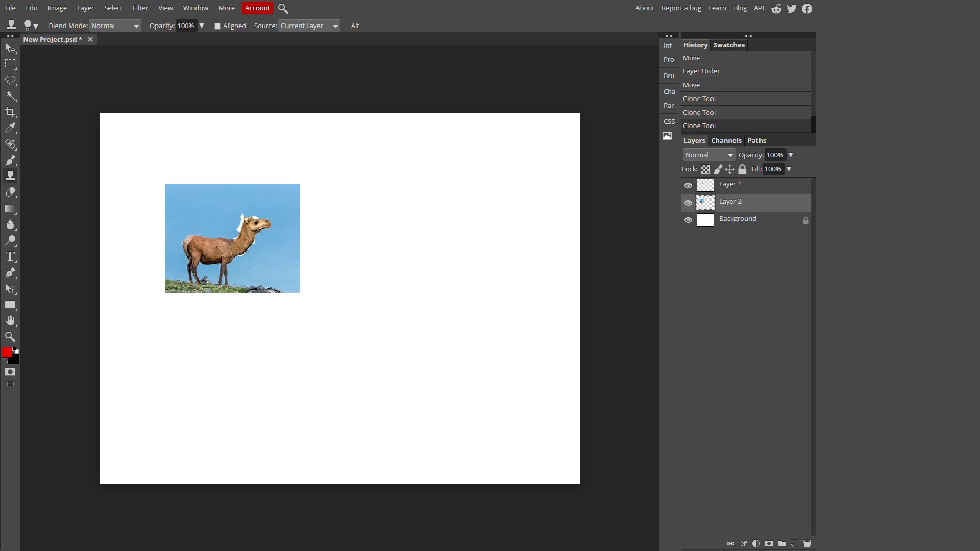
Task: Expand the options bar Opacity slider arrow
Action: (x=202, y=26)
